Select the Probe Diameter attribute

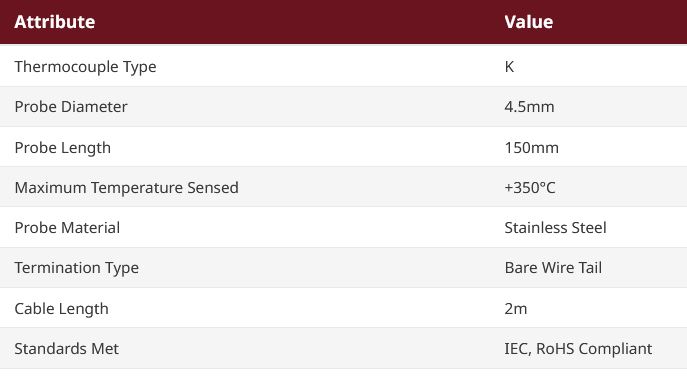click(71, 107)
